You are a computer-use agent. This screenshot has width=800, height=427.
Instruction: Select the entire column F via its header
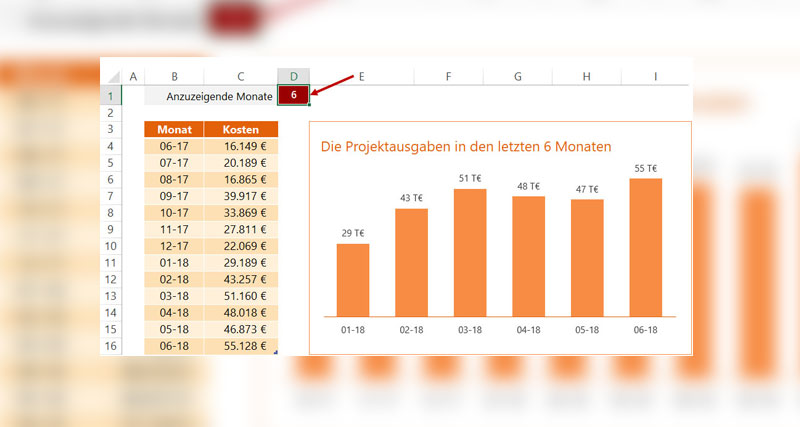pyautogui.click(x=449, y=76)
